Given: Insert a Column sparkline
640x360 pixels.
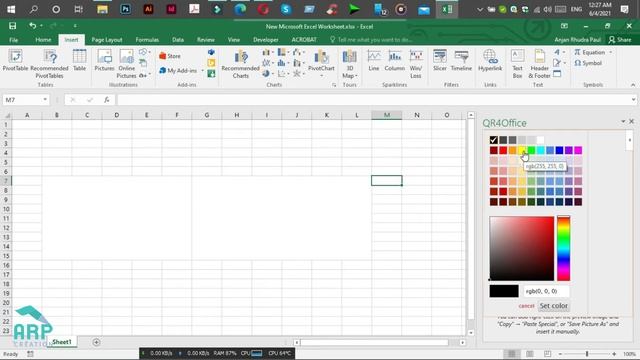Looking at the screenshot, I should (x=395, y=60).
